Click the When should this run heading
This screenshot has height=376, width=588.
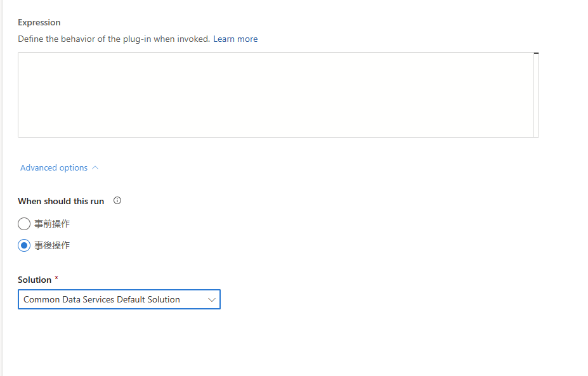[x=61, y=201]
